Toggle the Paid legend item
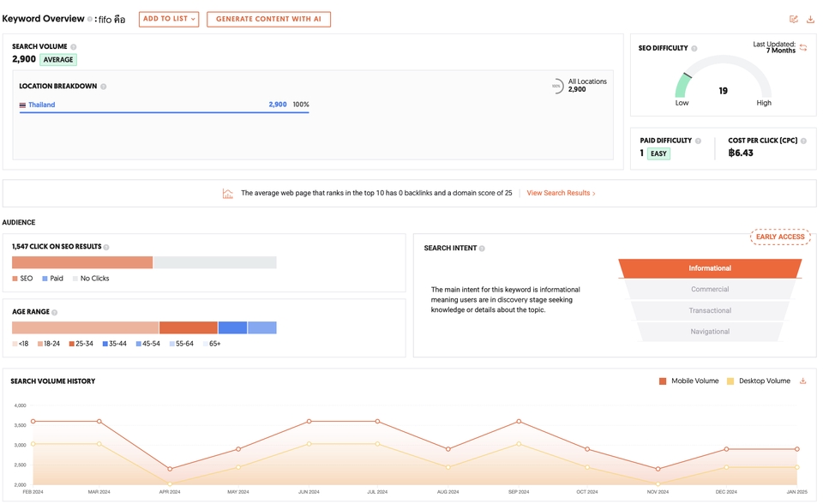823x504 pixels. click(52, 279)
